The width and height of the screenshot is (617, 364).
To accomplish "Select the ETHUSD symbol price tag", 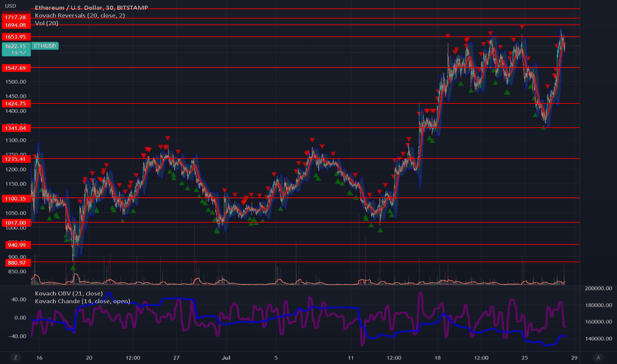I will 44,46.
